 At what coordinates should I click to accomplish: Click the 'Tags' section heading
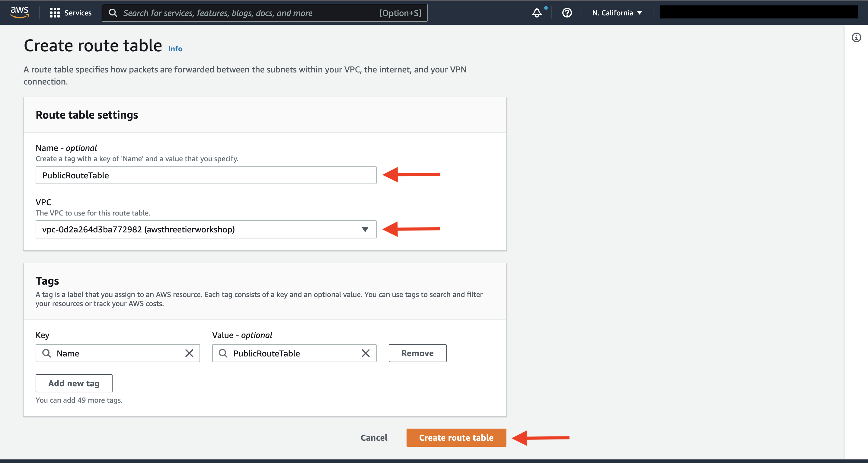pyautogui.click(x=47, y=281)
